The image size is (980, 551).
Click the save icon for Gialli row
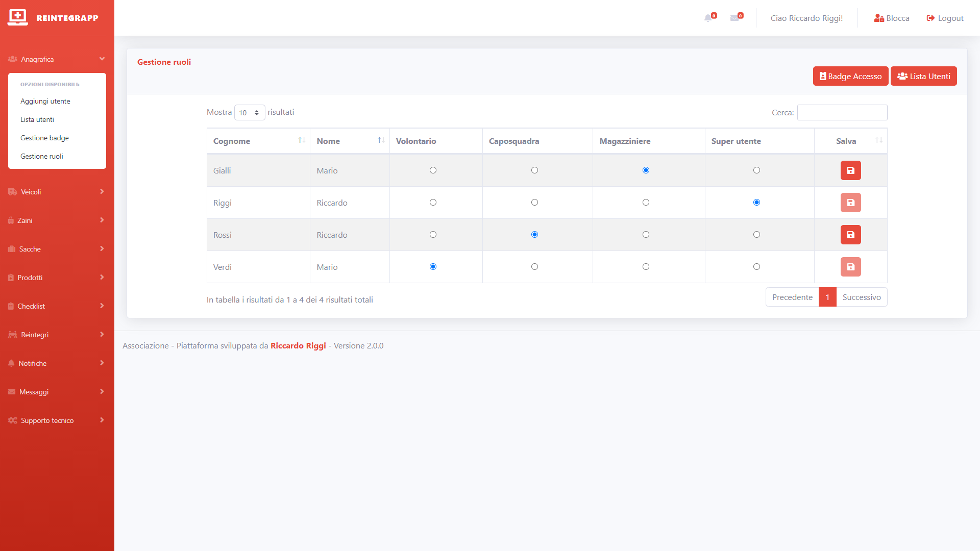tap(850, 170)
